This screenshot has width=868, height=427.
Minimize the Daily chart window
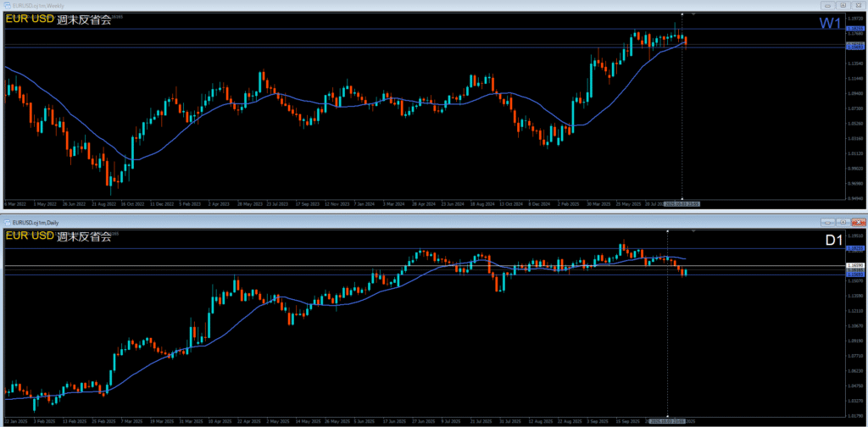(826, 221)
